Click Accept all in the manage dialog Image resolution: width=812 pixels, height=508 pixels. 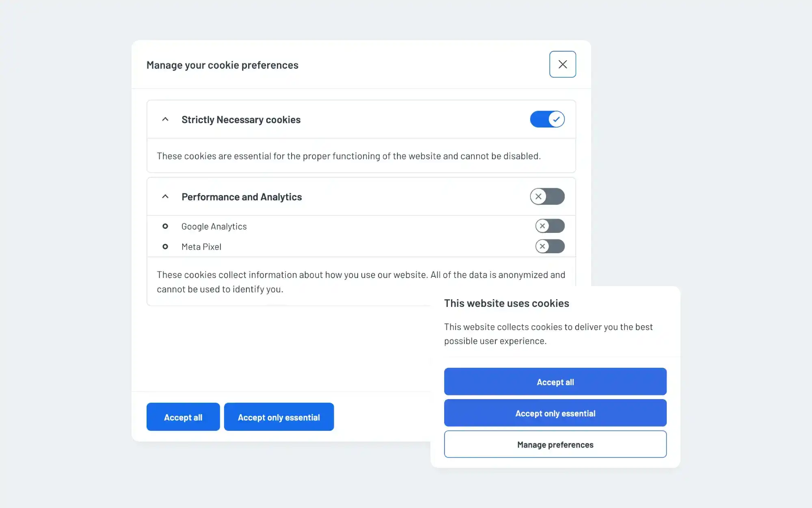coord(183,417)
